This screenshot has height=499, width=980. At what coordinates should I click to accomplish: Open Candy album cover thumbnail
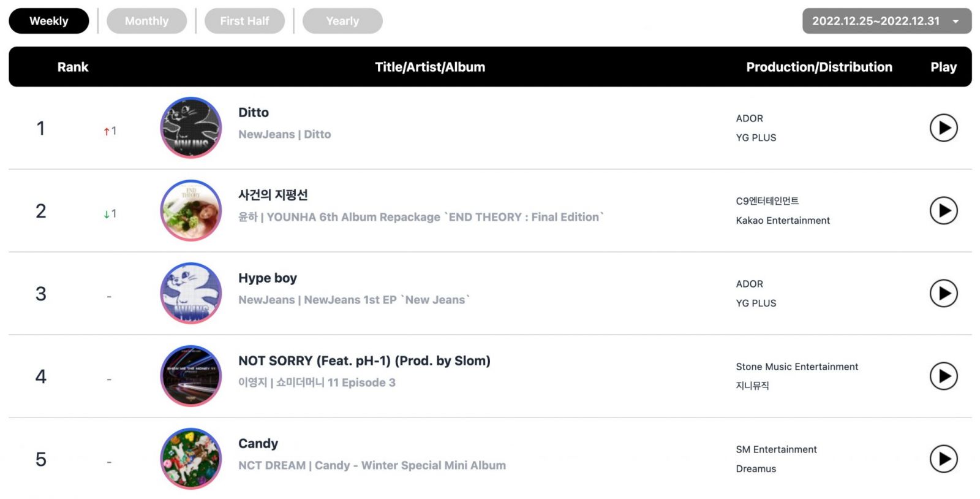(191, 459)
